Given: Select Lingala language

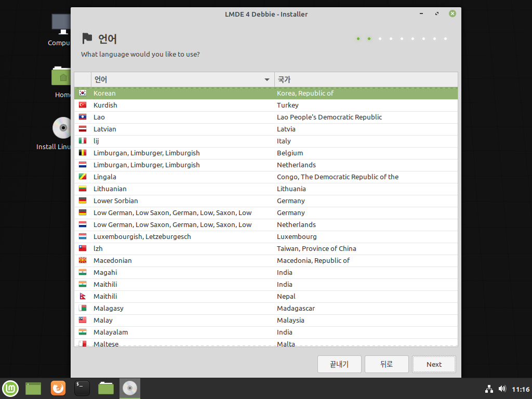Looking at the screenshot, I should click(266, 177).
